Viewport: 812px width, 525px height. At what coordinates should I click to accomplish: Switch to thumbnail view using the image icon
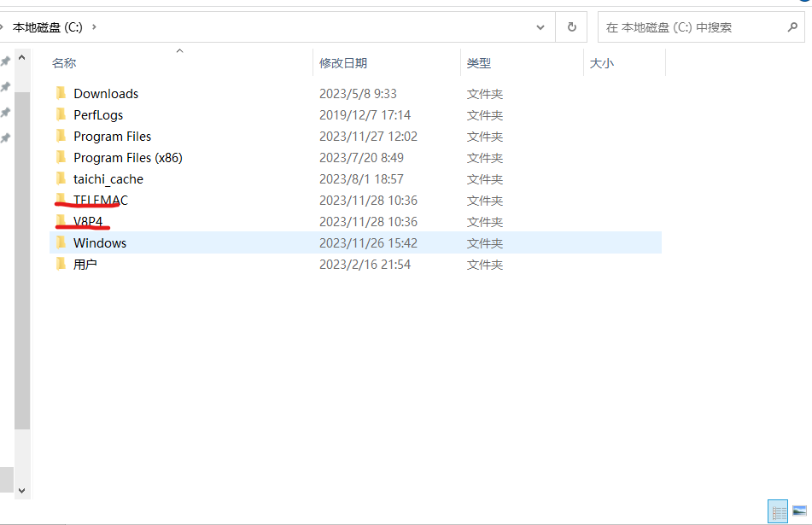coord(799,510)
